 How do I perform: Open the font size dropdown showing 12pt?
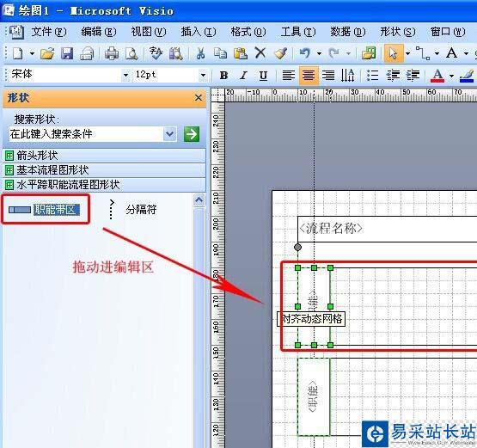pyautogui.click(x=203, y=75)
